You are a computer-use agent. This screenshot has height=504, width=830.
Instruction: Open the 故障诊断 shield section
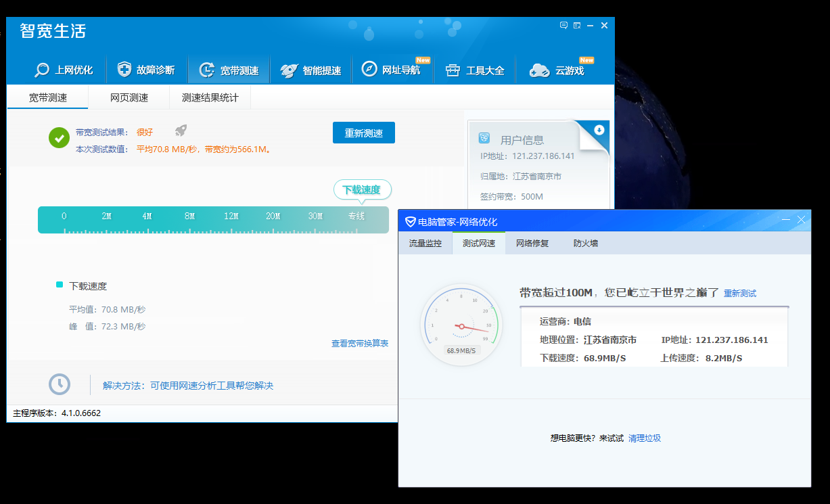[145, 70]
